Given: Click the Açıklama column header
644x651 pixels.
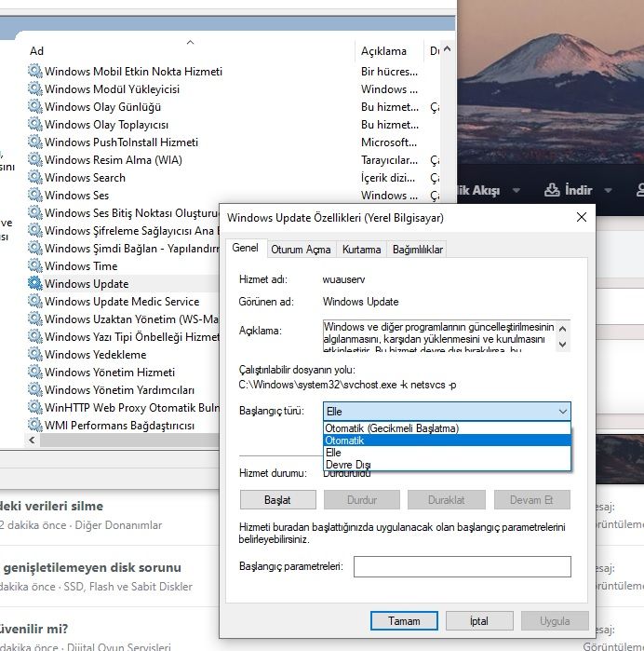Looking at the screenshot, I should point(389,50).
